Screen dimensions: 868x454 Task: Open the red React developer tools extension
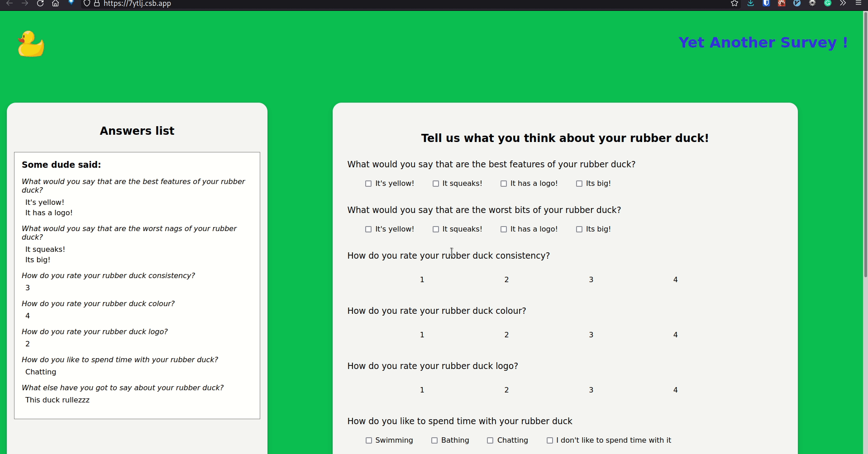pos(782,4)
